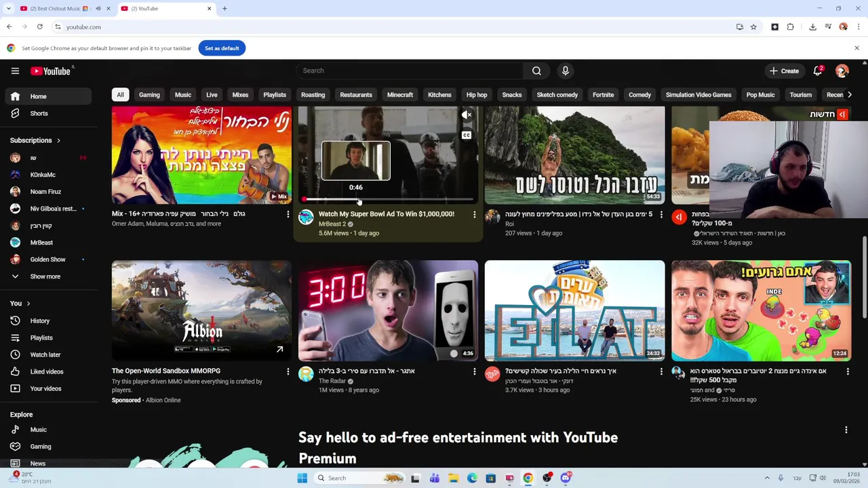Image resolution: width=868 pixels, height=488 pixels.
Task: Click Set as default button
Action: (222, 48)
